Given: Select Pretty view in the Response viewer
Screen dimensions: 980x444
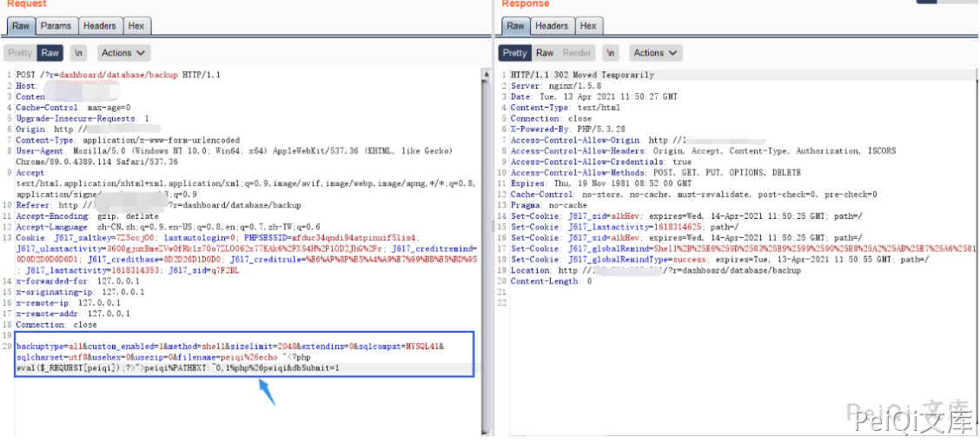Looking at the screenshot, I should [x=515, y=53].
